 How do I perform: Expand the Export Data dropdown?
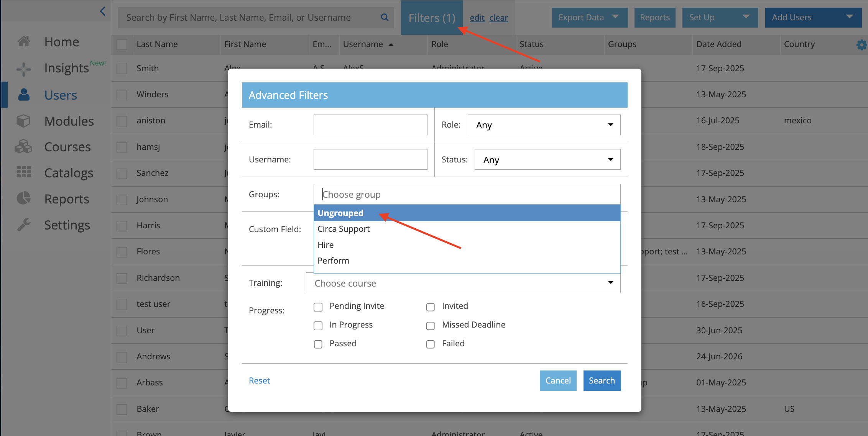589,18
